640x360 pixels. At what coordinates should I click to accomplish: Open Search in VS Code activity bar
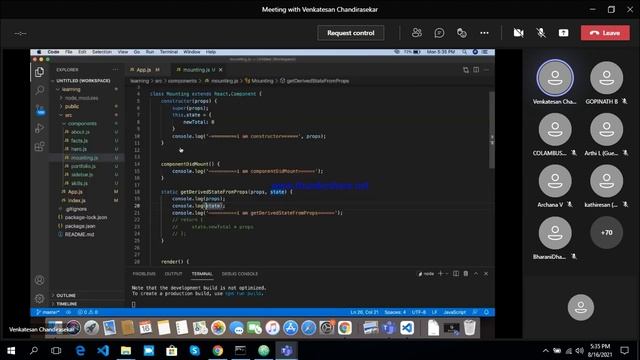(40, 90)
